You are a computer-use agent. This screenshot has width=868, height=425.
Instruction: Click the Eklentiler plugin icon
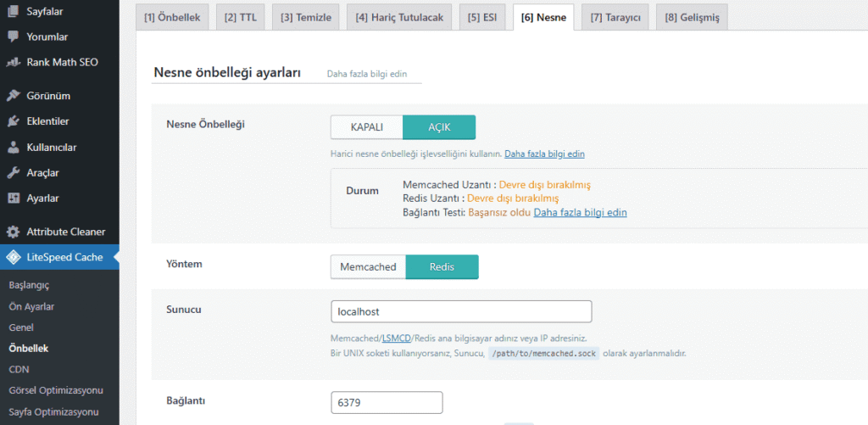pyautogui.click(x=13, y=121)
